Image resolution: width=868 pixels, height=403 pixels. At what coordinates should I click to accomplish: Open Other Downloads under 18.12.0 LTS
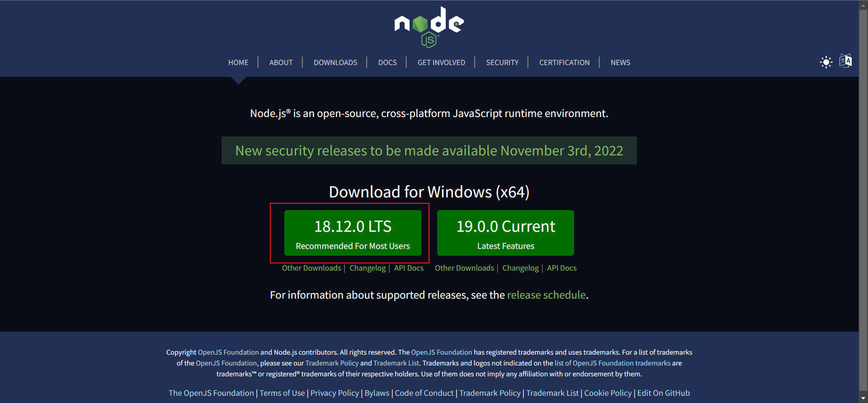[311, 268]
